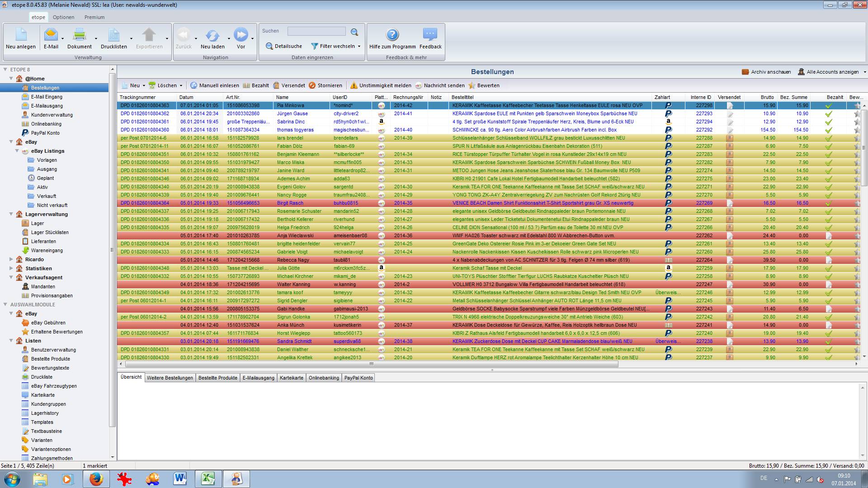This screenshot has width=868, height=488.
Task: Click the search magnifier icon
Action: (354, 32)
